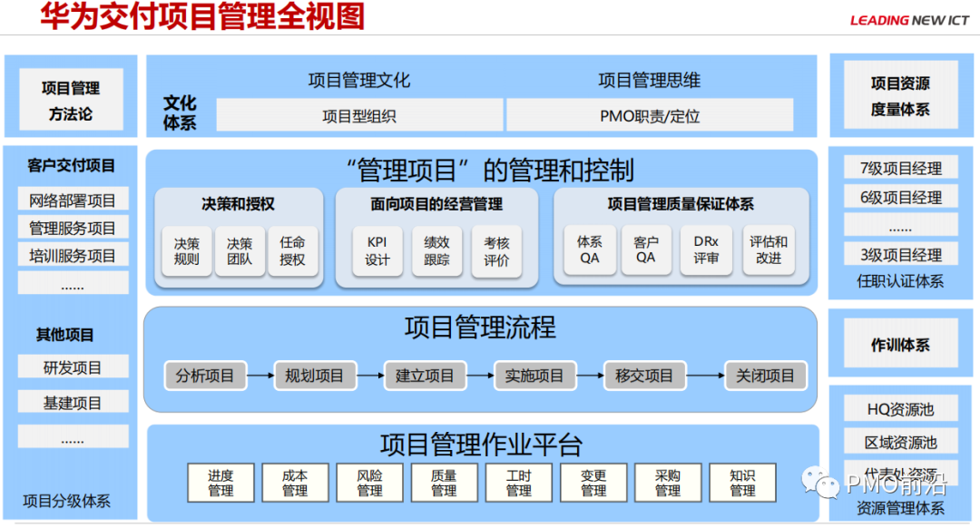Expand the ellipsis below 基建项目
980x528 pixels.
[x=72, y=435]
